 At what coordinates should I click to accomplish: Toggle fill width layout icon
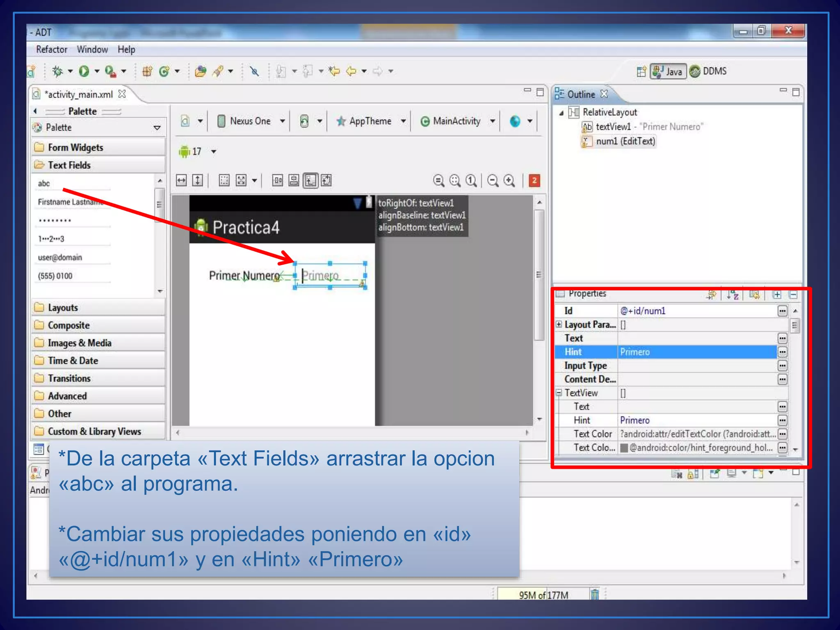[181, 180]
